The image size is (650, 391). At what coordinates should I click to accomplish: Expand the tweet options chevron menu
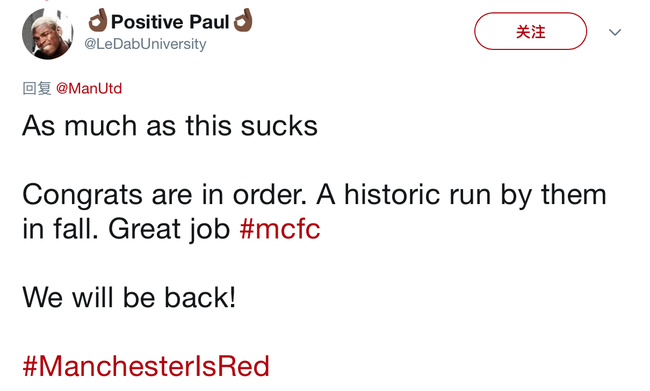(615, 32)
